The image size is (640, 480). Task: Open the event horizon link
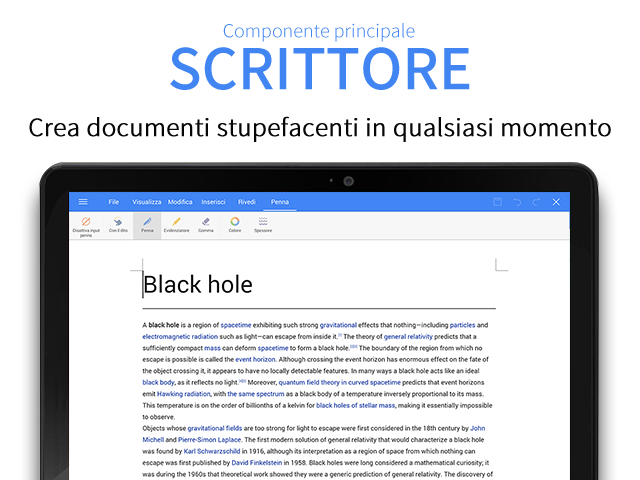tap(256, 359)
